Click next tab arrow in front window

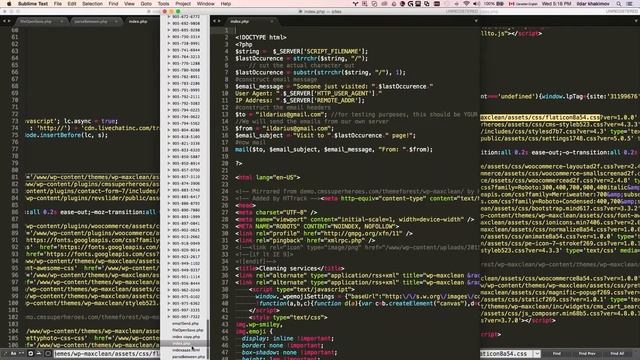click(219, 21)
